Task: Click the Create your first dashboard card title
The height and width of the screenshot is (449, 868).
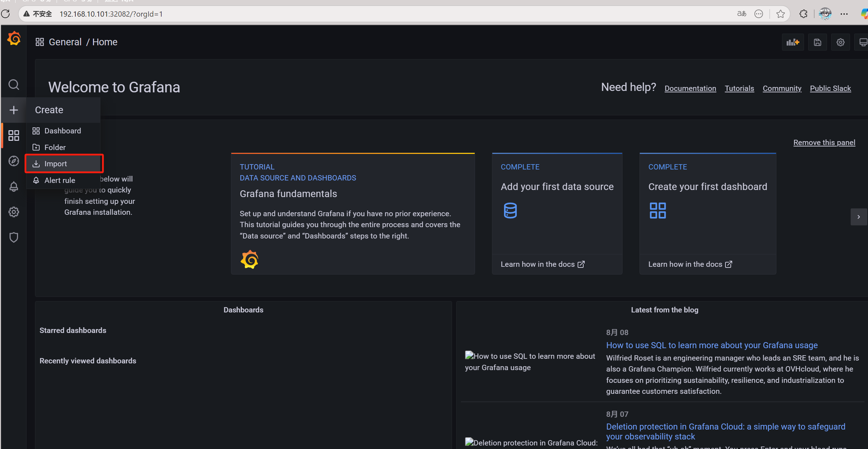Action: pyautogui.click(x=707, y=186)
